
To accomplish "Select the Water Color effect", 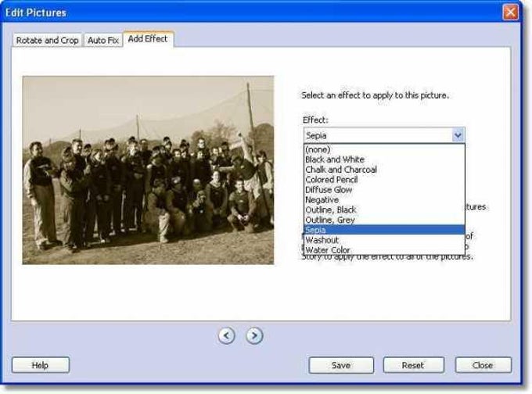I will tap(384, 250).
